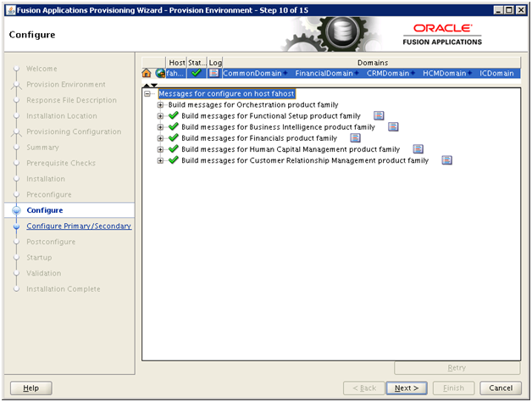The image size is (532, 402).
Task: Click the Java icon in title bar
Action: pyautogui.click(x=11, y=10)
